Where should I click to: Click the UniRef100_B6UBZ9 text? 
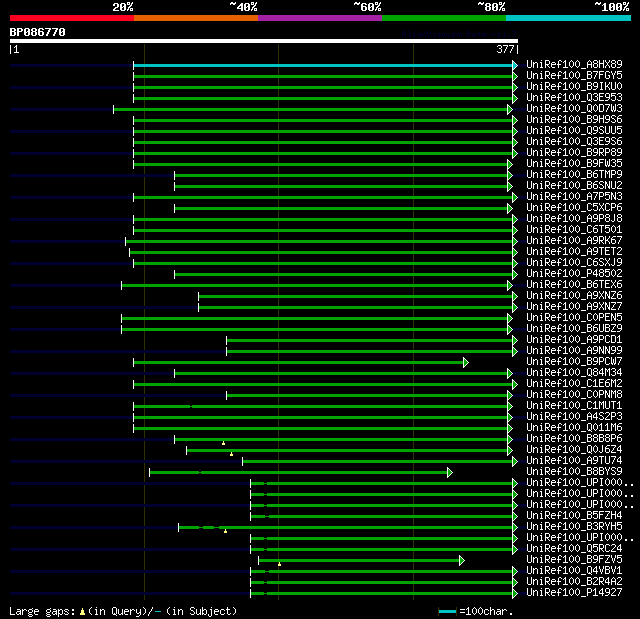[574, 329]
